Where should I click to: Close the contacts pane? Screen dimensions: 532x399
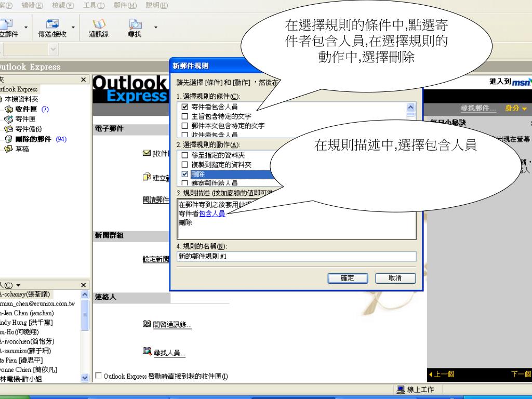pyautogui.click(x=84, y=285)
